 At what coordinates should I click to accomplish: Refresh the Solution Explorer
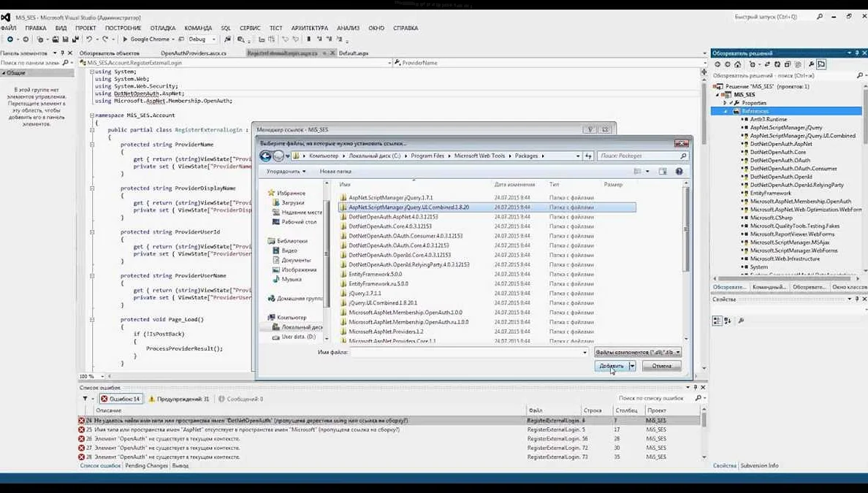(777, 64)
